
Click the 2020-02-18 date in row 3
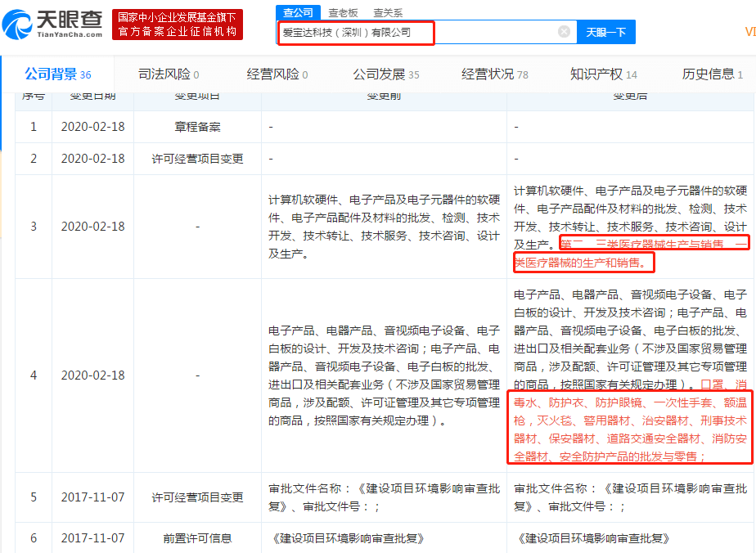(93, 227)
